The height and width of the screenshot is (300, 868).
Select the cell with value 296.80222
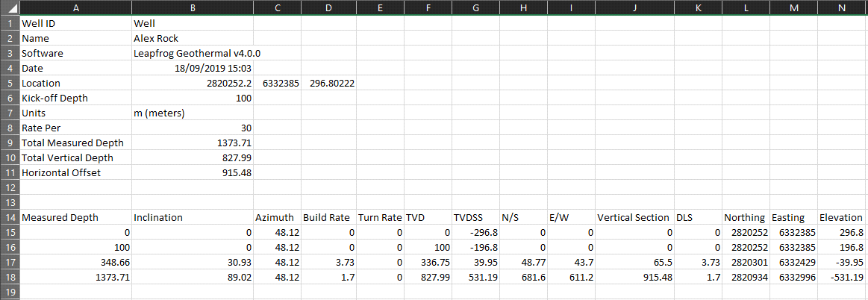click(x=328, y=83)
